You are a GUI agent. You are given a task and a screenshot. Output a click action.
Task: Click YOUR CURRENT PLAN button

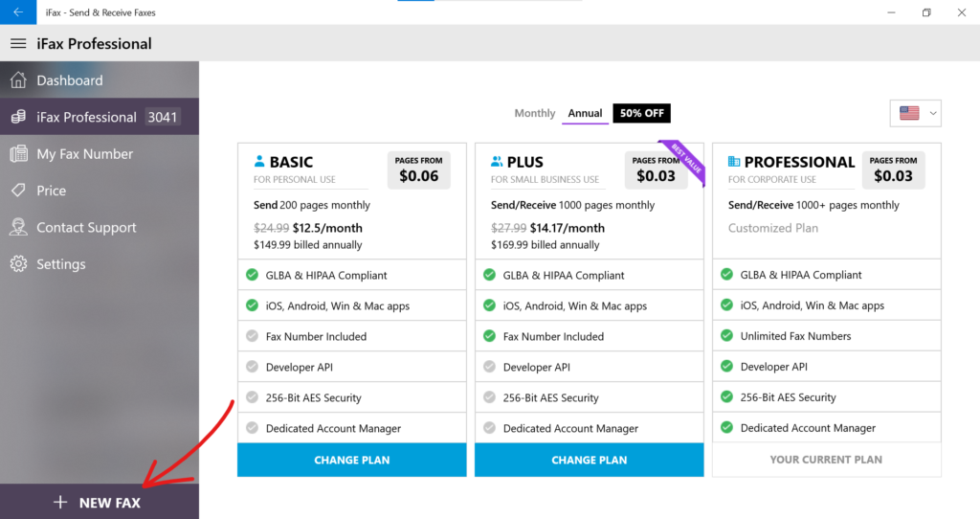(826, 460)
